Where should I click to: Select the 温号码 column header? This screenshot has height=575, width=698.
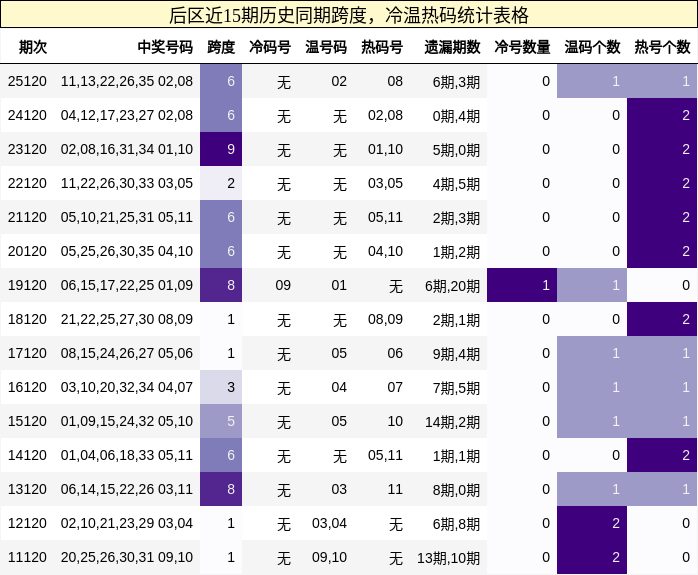coord(326,47)
